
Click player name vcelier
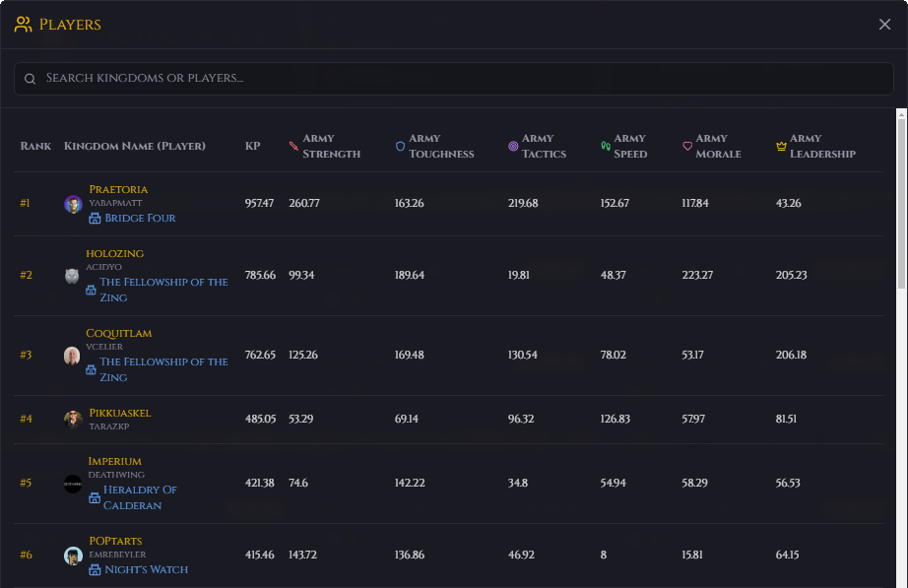[x=104, y=347]
